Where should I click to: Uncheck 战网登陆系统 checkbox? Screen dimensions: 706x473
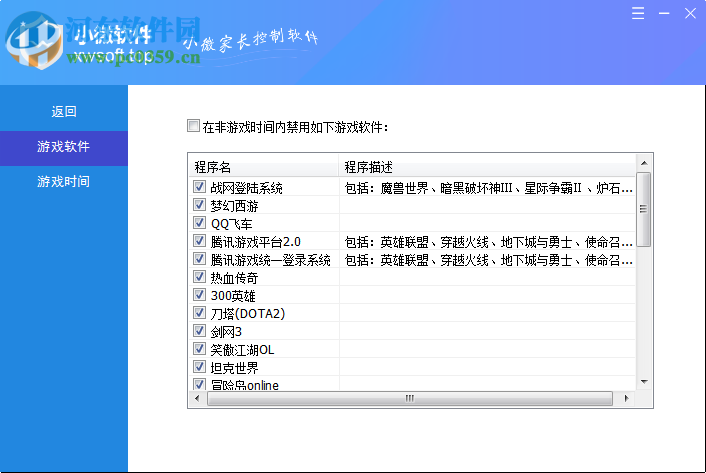(x=199, y=187)
